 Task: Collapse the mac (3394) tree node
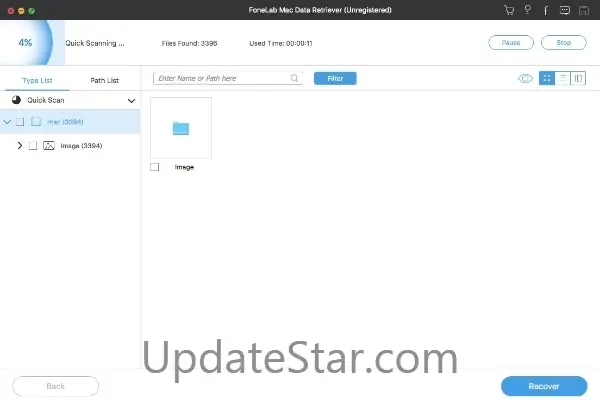[x=7, y=122]
